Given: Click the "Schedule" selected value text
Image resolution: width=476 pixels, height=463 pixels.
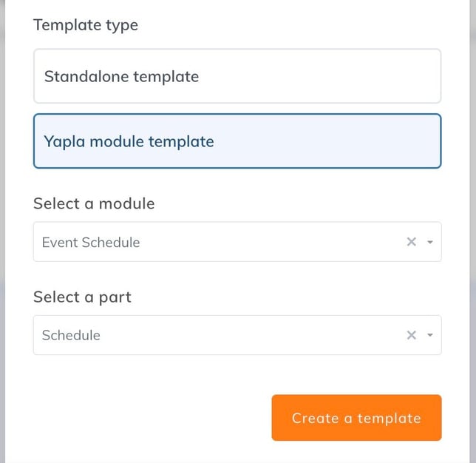Looking at the screenshot, I should (71, 336).
